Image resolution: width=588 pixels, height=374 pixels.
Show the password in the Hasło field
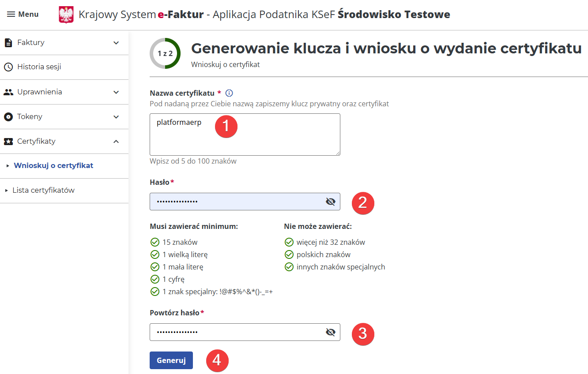pyautogui.click(x=331, y=202)
